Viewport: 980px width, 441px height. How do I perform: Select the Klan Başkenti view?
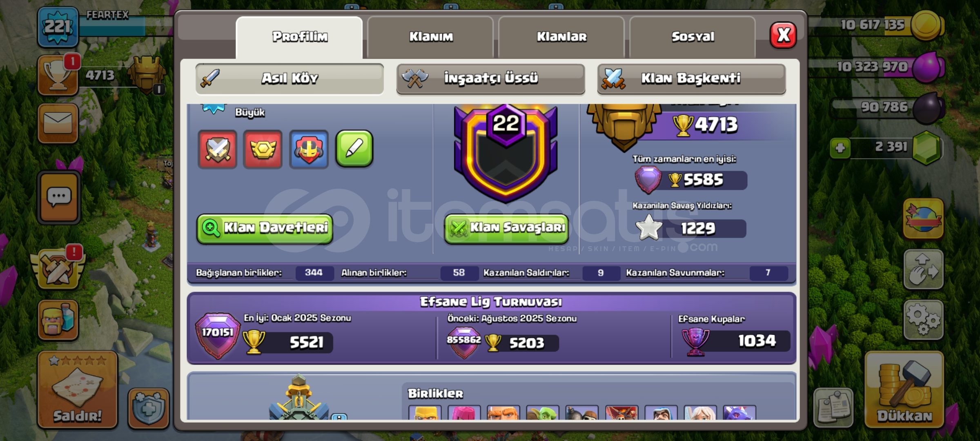(691, 78)
